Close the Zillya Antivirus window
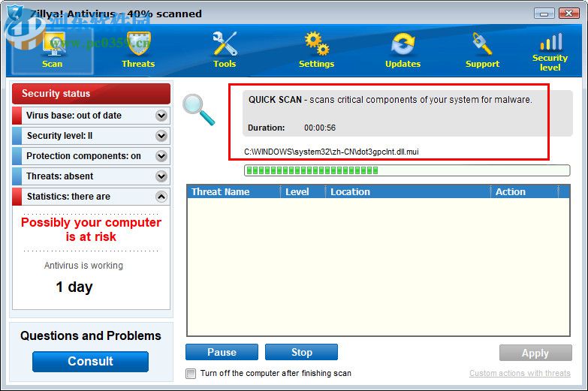The width and height of the screenshot is (588, 391). pyautogui.click(x=568, y=14)
